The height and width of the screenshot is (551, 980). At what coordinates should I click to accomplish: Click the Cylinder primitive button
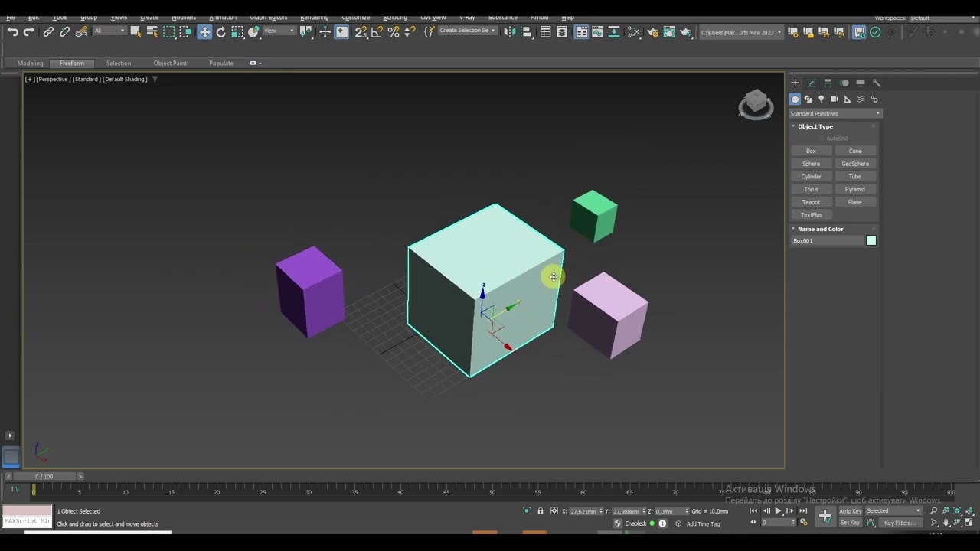tap(811, 177)
